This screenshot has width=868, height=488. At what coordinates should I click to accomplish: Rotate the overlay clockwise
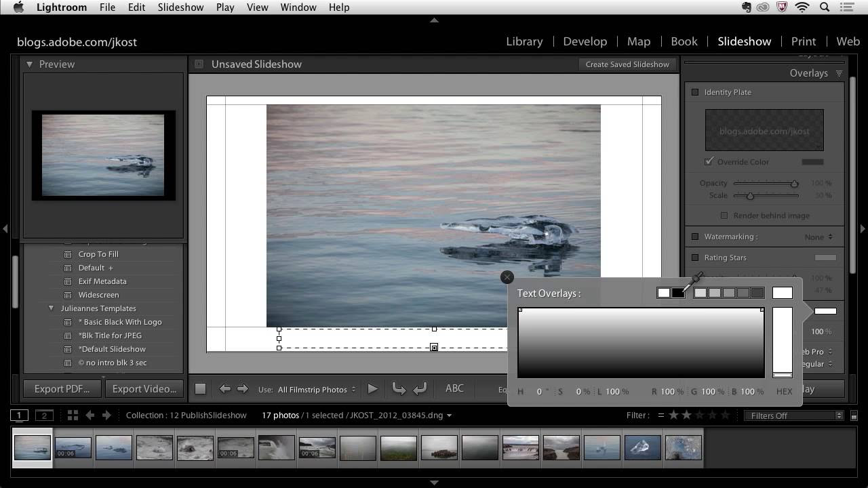tap(420, 389)
